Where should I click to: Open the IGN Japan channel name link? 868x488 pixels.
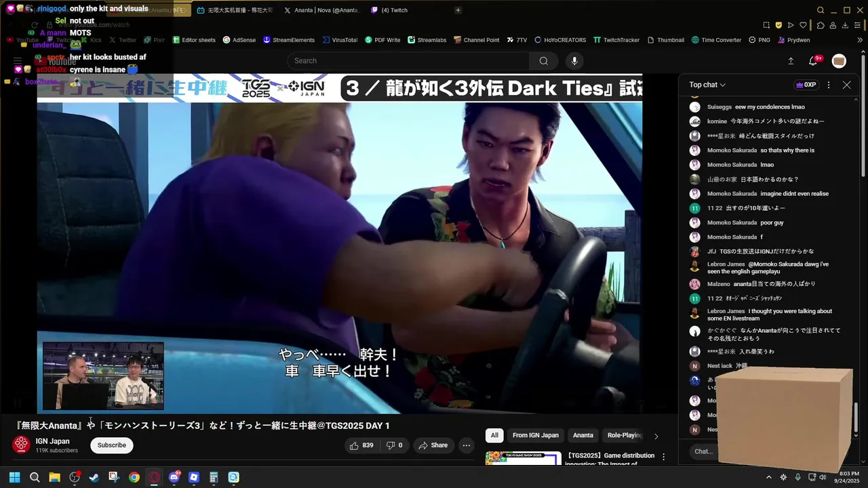[52, 441]
